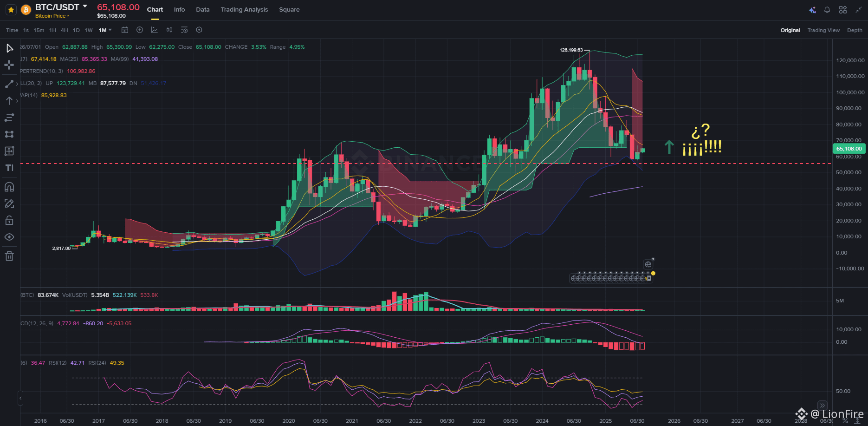Screen dimensions: 868x426
Task: Toggle visibility of all drawings
Action: (9, 237)
